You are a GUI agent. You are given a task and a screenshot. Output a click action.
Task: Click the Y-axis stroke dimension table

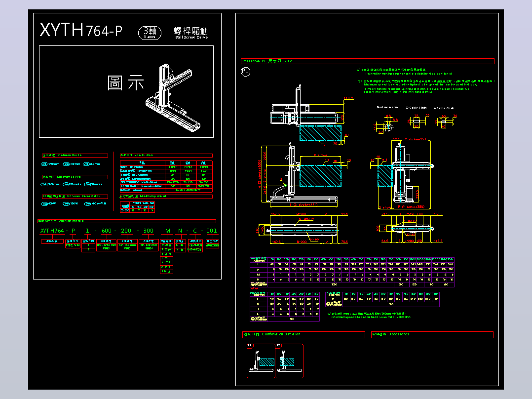click(285, 306)
